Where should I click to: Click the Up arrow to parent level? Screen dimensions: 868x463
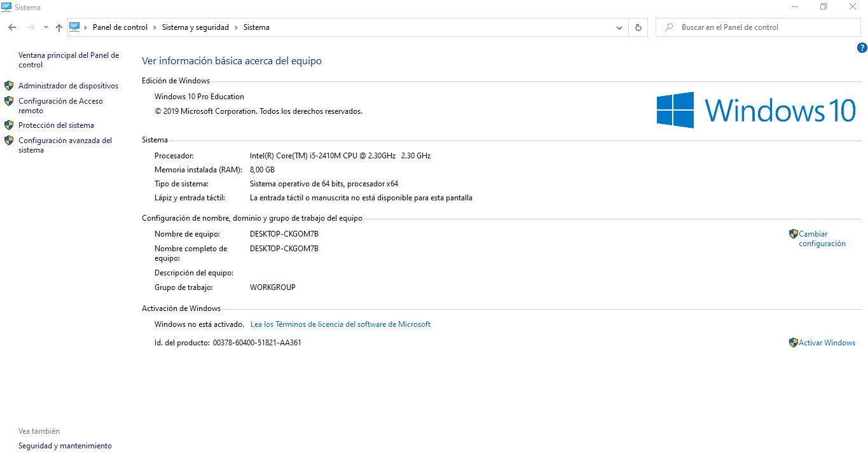[x=59, y=27]
